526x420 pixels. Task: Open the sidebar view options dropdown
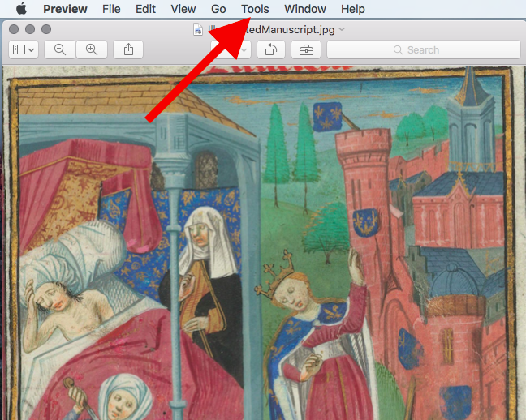(x=24, y=50)
